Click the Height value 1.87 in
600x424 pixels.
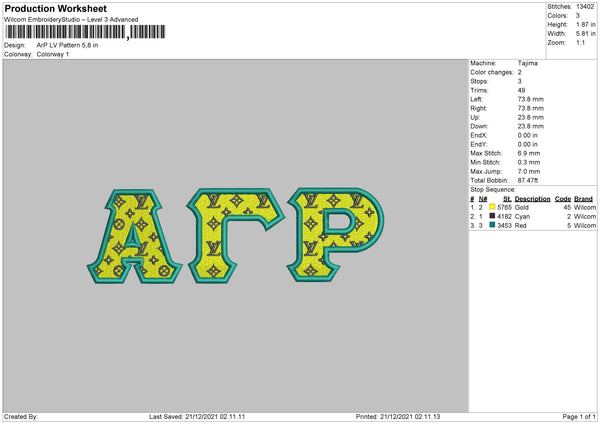(586, 24)
